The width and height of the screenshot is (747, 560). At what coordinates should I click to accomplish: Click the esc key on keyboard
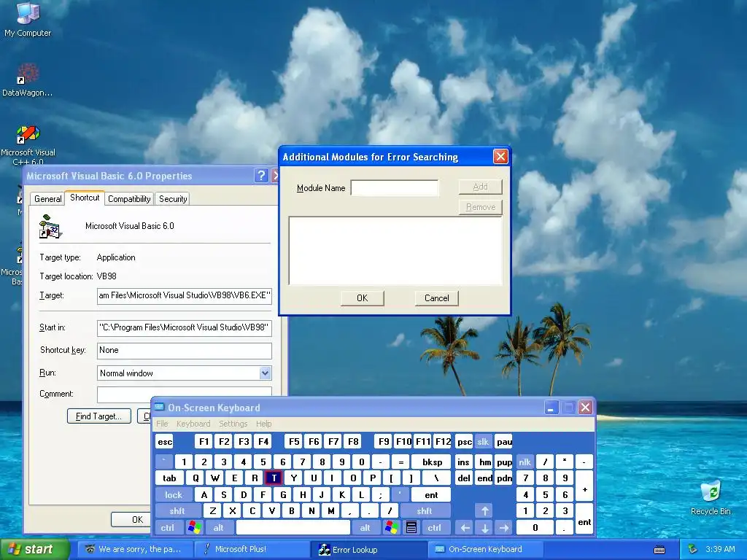165,442
